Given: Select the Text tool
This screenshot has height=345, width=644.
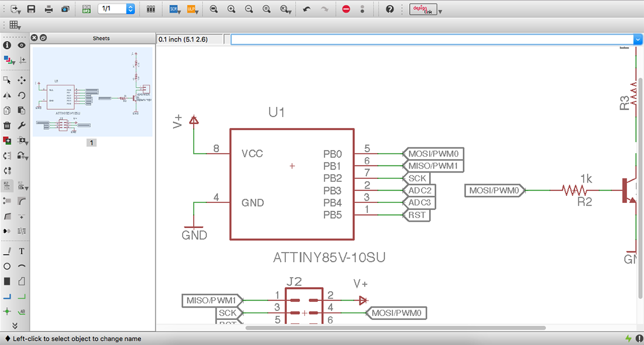Looking at the screenshot, I should (x=22, y=251).
